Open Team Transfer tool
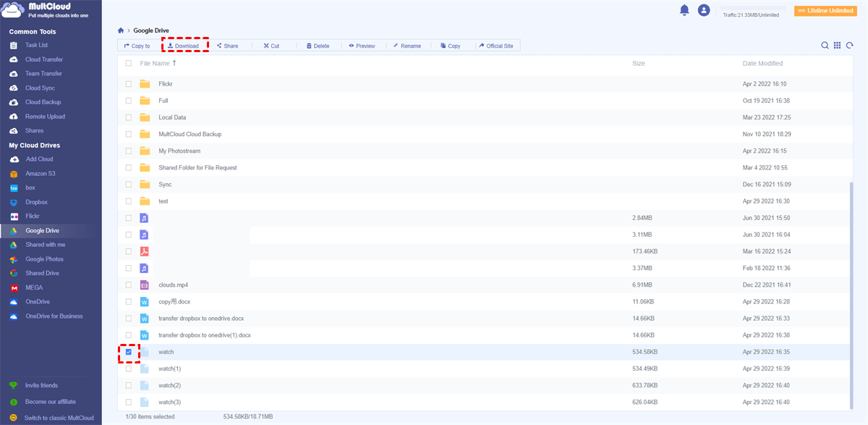 43,74
